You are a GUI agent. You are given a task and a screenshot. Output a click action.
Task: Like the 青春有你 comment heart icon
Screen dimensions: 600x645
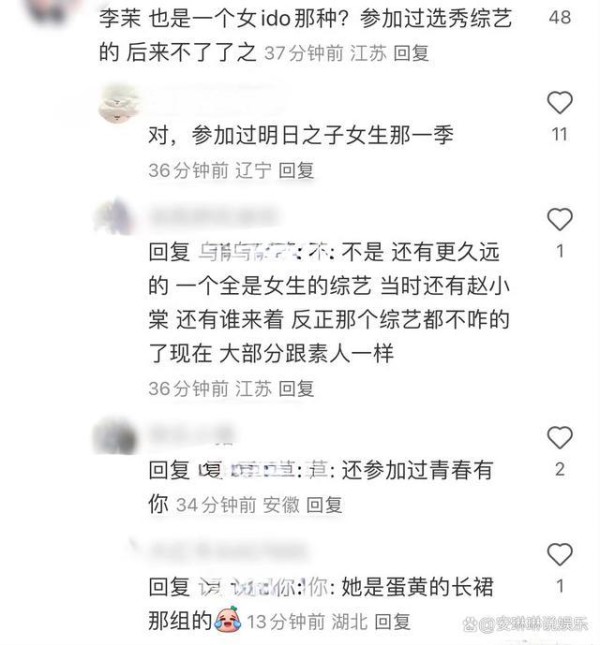click(559, 437)
